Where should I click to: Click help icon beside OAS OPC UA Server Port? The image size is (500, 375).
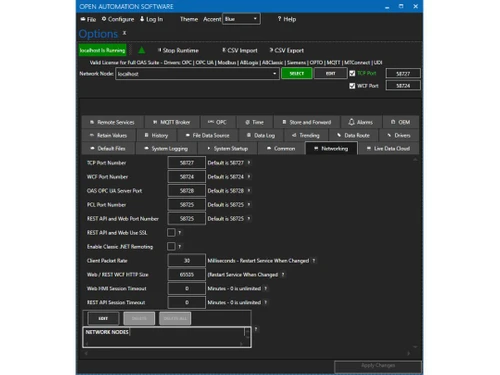pos(249,191)
